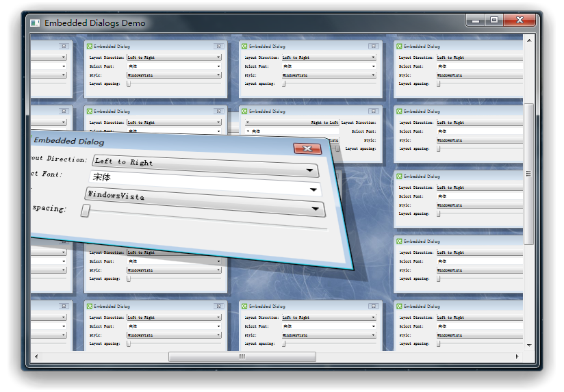Click the font text field in large tilted dialog
564x392 pixels.
[198, 182]
